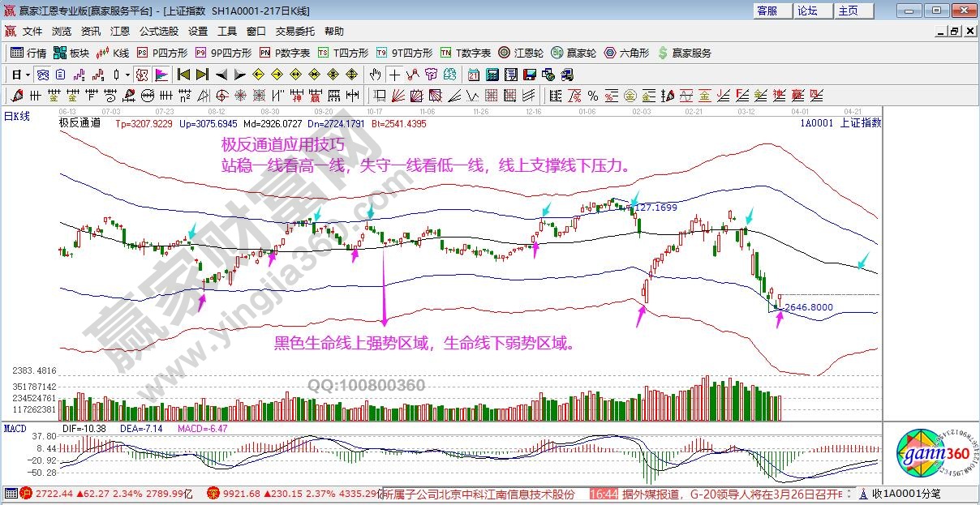Open the 交易委托 menu

click(x=294, y=31)
